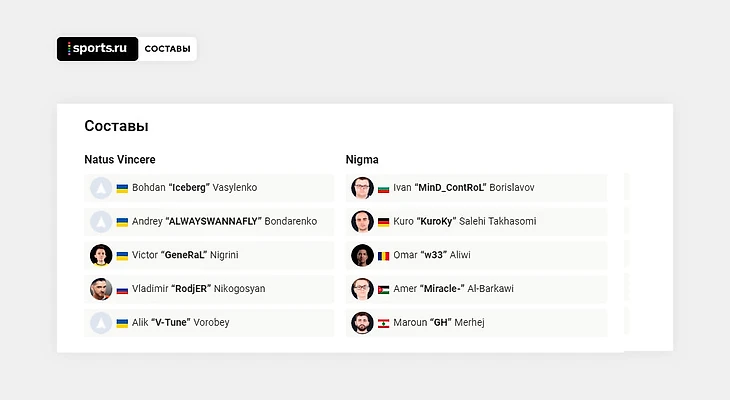
Task: Open RodjER's player photo
Action: click(101, 289)
